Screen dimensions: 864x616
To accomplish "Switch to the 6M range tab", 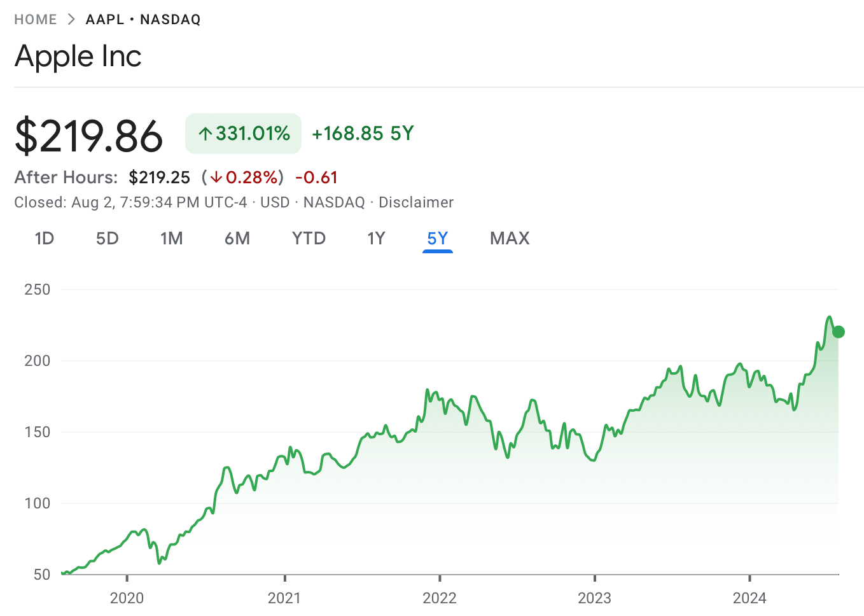I will point(237,239).
